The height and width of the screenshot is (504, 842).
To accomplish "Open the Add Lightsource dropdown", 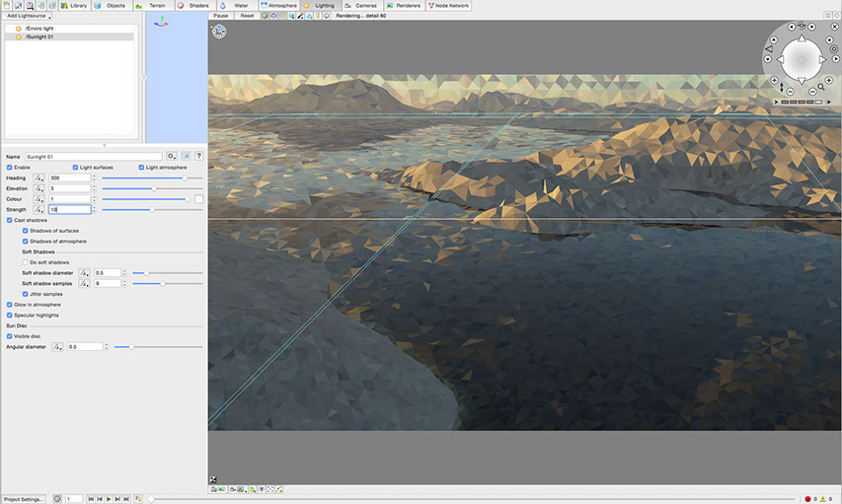I will (x=30, y=16).
